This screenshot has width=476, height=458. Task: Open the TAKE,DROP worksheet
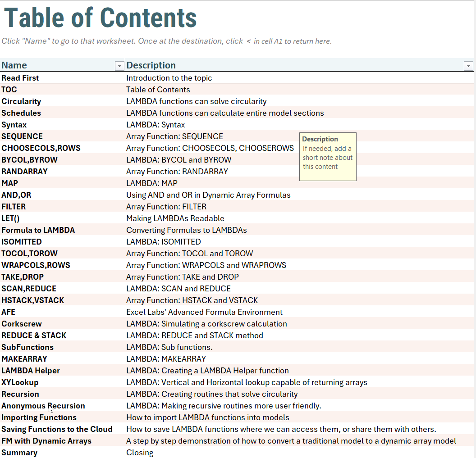23,277
